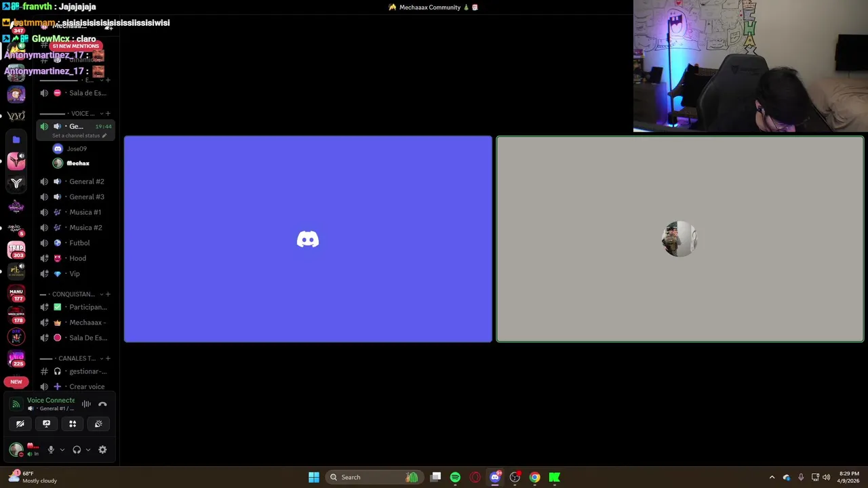The width and height of the screenshot is (868, 488).
Task: Join General #3 voice channel
Action: pos(76,197)
